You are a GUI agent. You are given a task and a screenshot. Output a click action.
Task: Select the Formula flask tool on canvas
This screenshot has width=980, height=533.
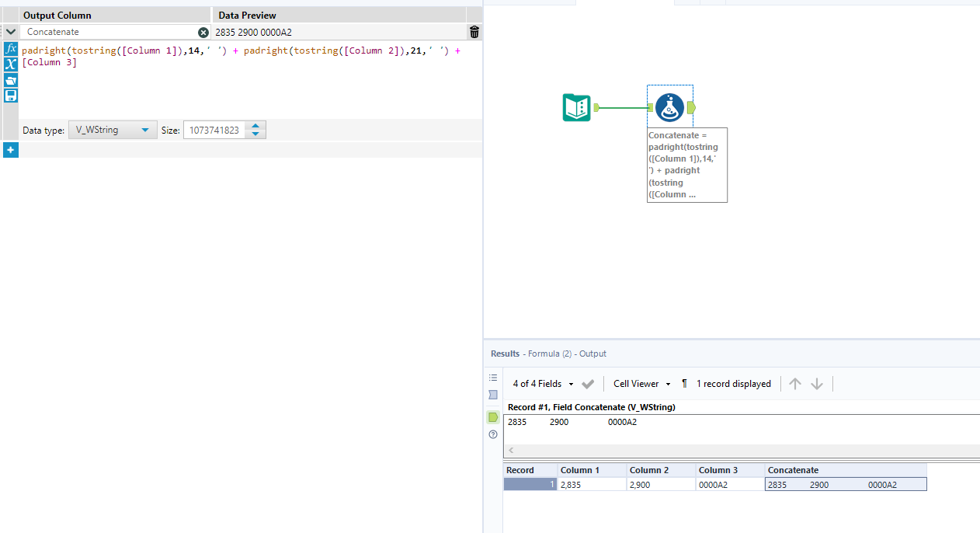(x=669, y=107)
